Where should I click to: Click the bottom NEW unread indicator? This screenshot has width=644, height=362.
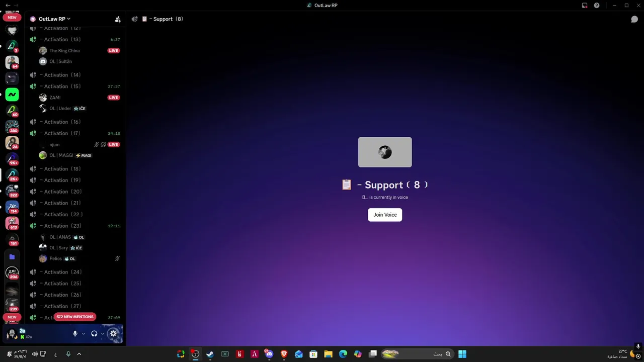(12, 317)
